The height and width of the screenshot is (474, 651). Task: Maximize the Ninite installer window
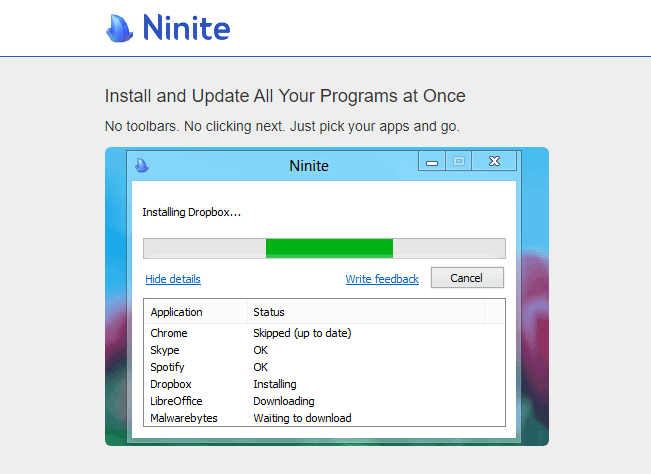point(459,161)
